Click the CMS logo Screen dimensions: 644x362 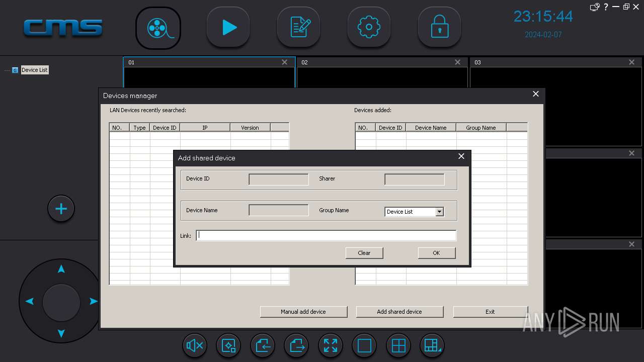pos(63,28)
